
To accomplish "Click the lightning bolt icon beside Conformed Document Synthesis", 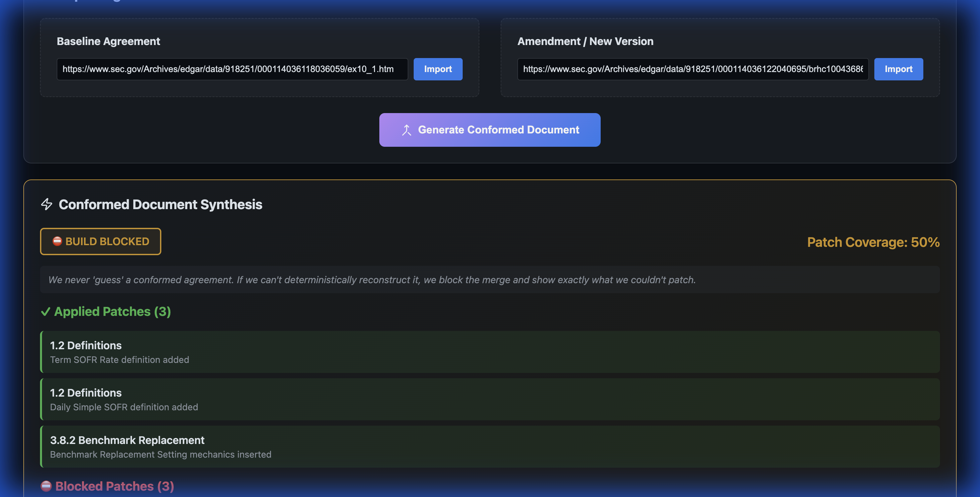I will pyautogui.click(x=46, y=204).
